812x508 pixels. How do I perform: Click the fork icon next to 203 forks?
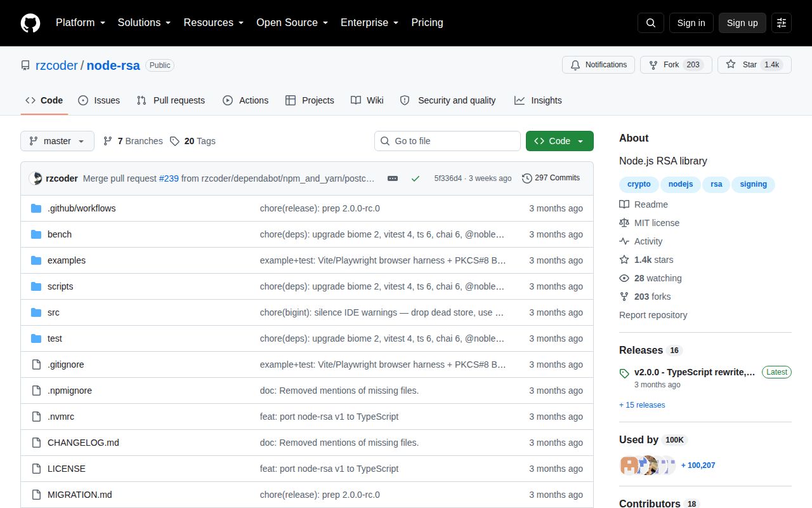tap(624, 297)
